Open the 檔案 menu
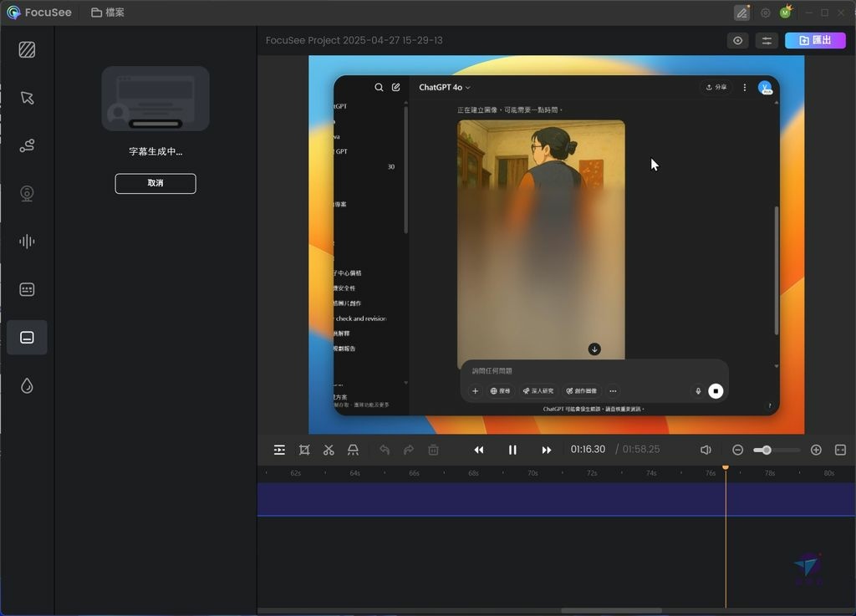856x616 pixels. tap(108, 12)
